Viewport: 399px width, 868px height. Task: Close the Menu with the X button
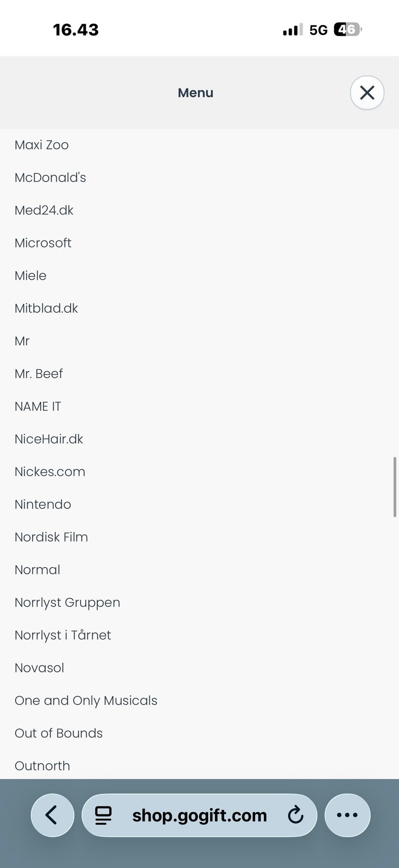click(367, 92)
